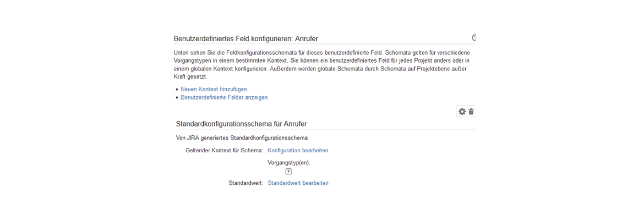The width and height of the screenshot is (644, 220).
Task: Click the description paragraph about Feldkonfigurationsschemata
Action: point(321,65)
